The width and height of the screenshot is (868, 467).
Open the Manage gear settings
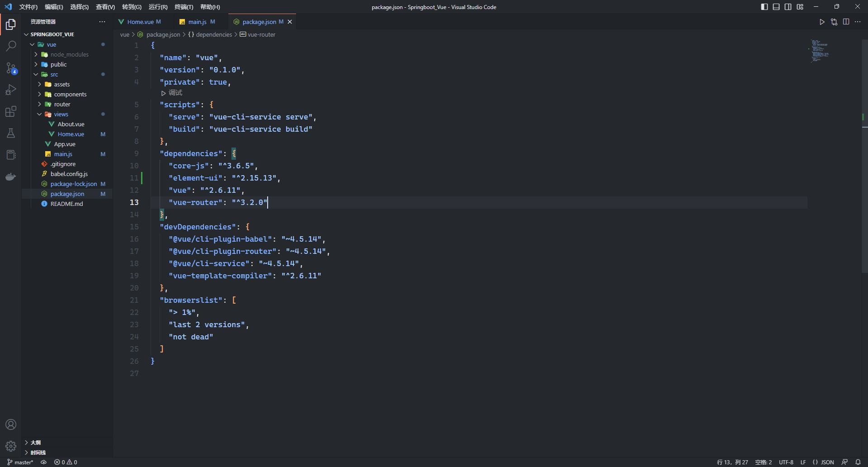[x=11, y=446]
